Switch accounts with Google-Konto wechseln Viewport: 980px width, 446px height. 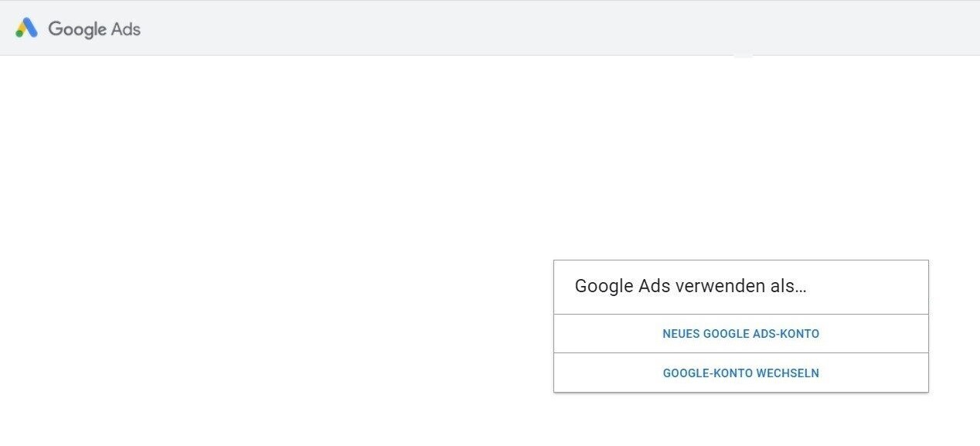tap(740, 373)
